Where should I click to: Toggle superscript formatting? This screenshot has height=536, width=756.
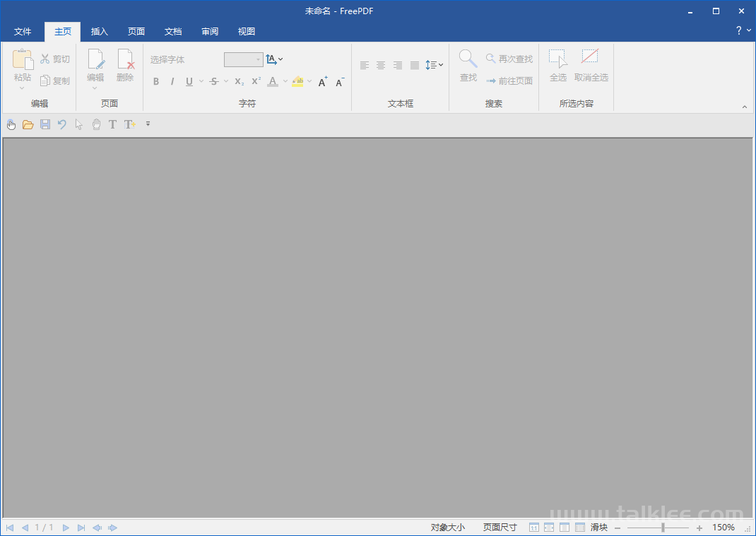(x=256, y=81)
